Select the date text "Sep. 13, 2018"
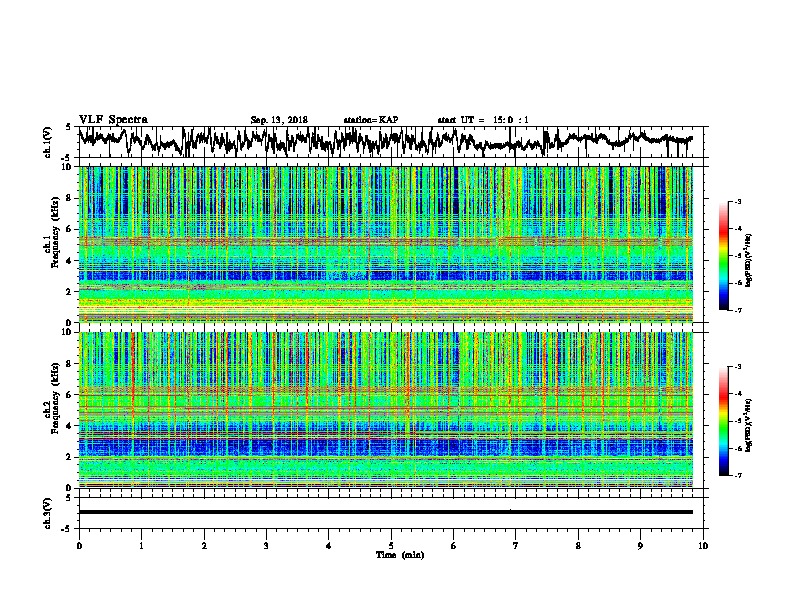The image size is (792, 612). click(x=279, y=120)
